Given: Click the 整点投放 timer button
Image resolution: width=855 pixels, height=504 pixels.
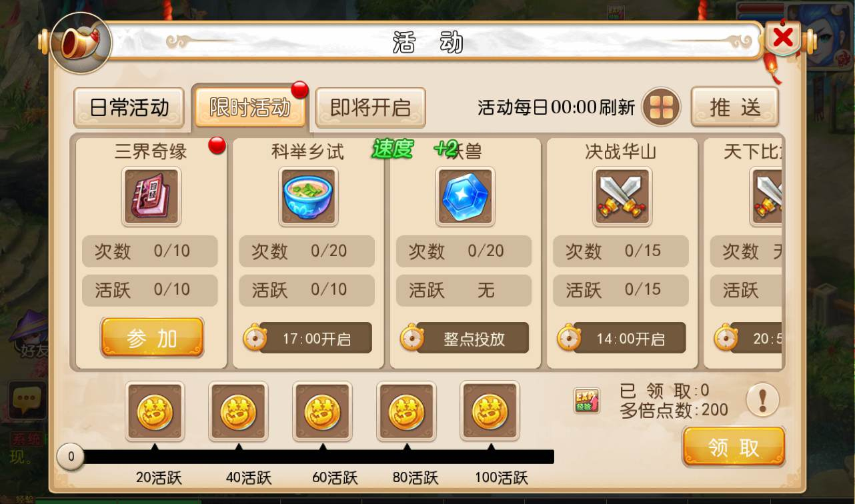Looking at the screenshot, I should (464, 338).
